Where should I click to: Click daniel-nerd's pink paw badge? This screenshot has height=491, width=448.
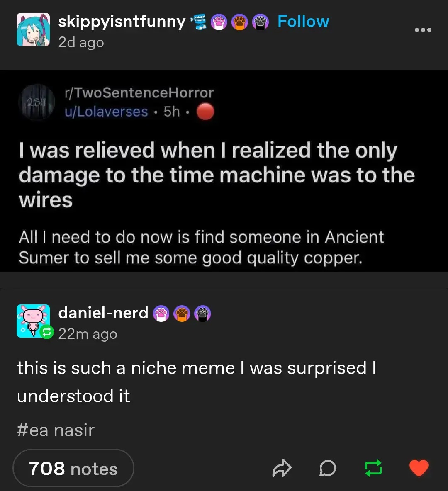161,314
